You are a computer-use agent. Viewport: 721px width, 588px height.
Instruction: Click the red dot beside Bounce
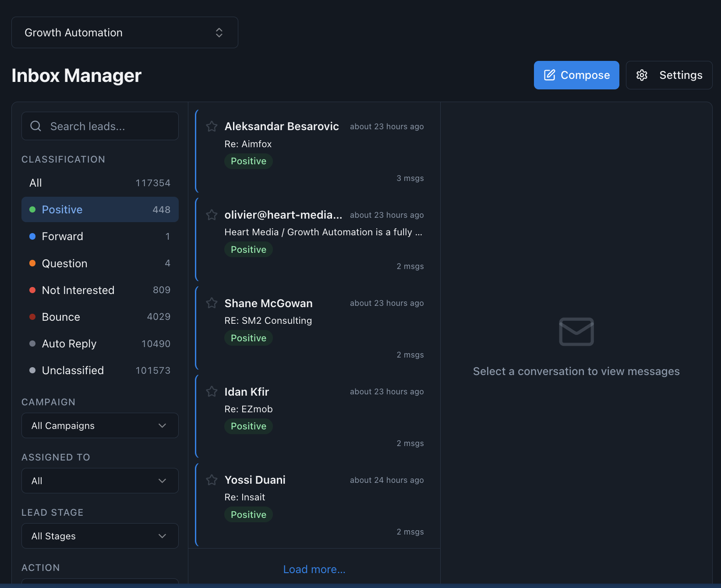32,316
